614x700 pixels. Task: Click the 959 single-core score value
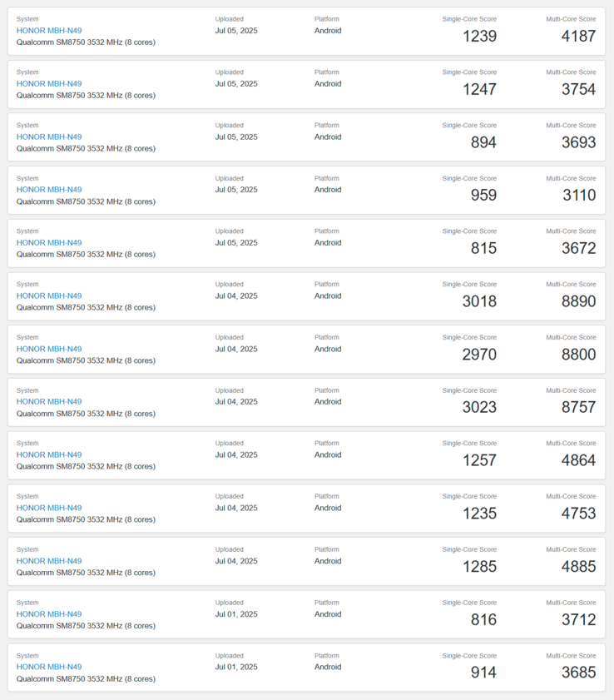point(483,196)
